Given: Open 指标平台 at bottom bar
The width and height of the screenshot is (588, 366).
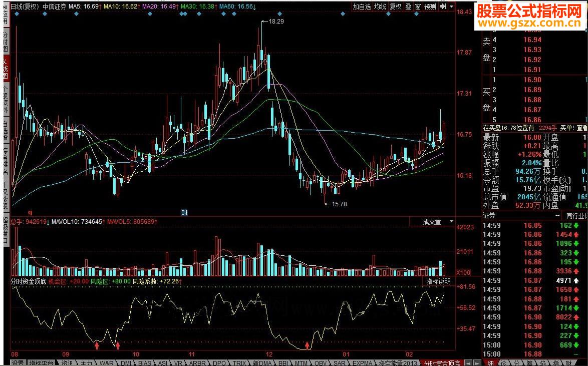Looking at the screenshot, I should [x=41, y=363].
